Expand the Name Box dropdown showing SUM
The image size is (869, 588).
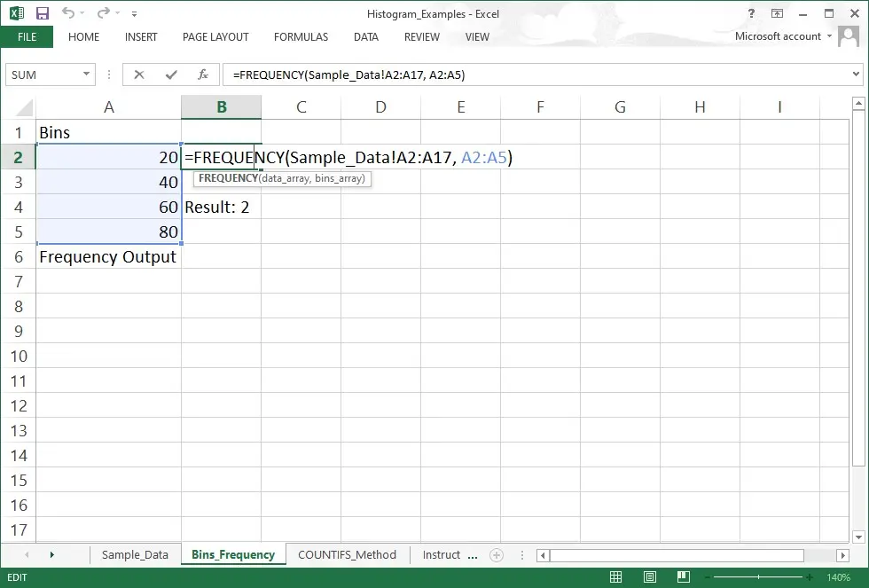click(x=87, y=74)
